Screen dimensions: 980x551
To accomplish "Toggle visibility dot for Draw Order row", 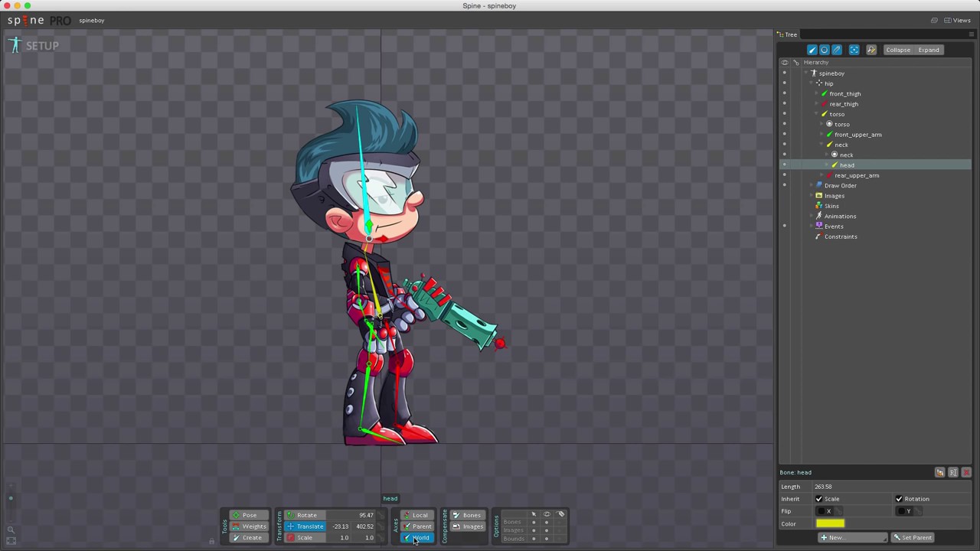I will (x=784, y=185).
